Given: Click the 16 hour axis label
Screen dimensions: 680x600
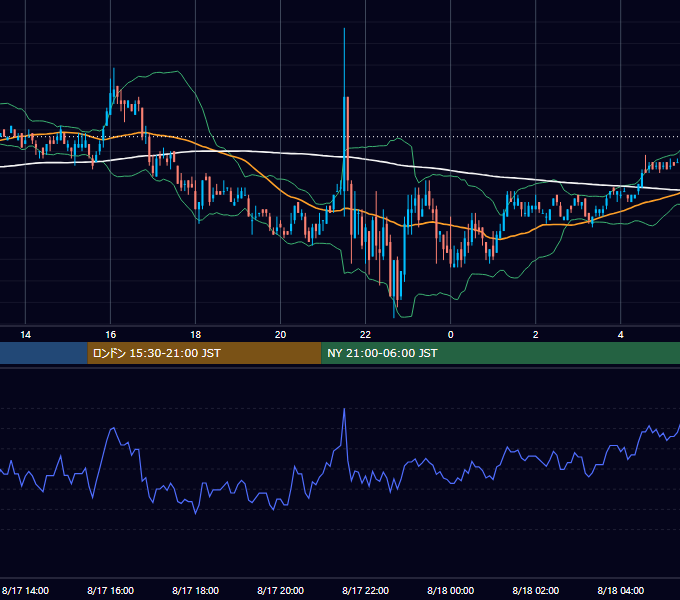Looking at the screenshot, I should pyautogui.click(x=111, y=335).
